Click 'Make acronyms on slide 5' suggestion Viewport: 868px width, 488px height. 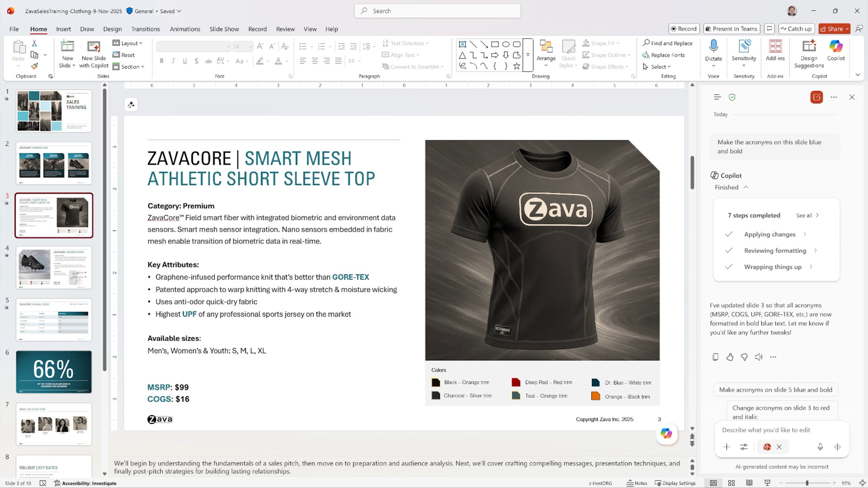click(x=775, y=389)
